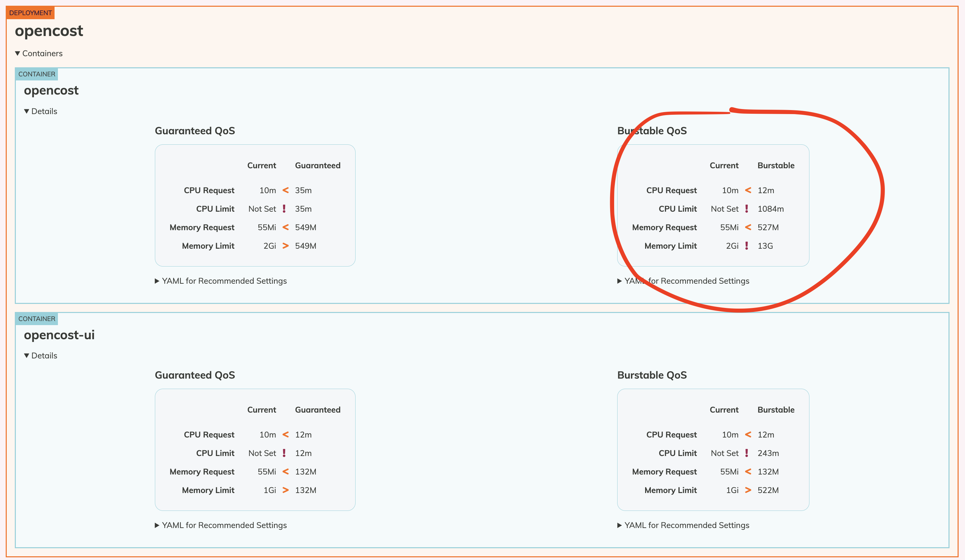965x560 pixels.
Task: Expand YAML for Recommended Settings under opencost Burstable QoS
Action: pos(683,281)
